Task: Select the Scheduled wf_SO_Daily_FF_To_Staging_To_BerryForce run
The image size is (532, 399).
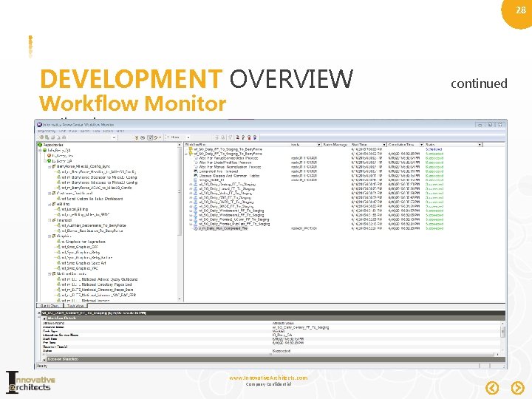Action: point(228,149)
